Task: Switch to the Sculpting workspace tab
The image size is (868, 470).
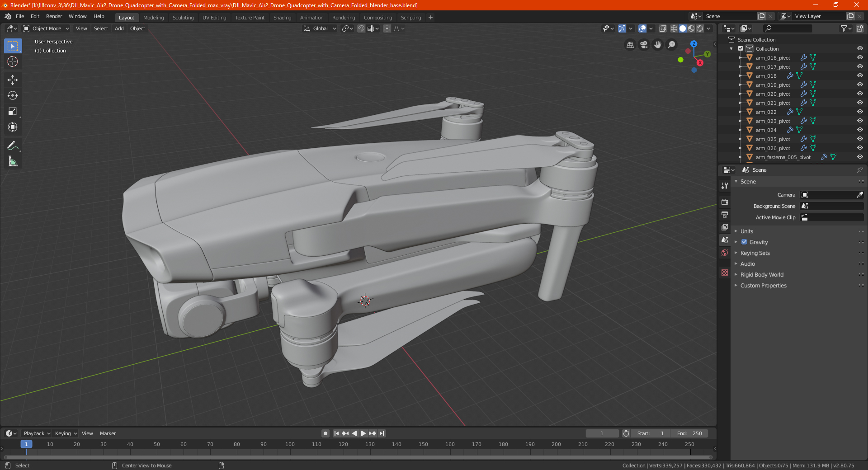Action: 183,18
